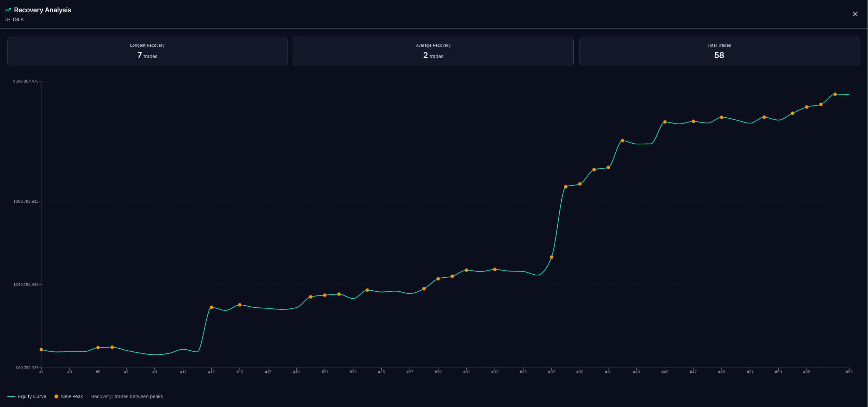The height and width of the screenshot is (407, 868).
Task: Click the peak marker at trade #5
Action: coord(98,348)
